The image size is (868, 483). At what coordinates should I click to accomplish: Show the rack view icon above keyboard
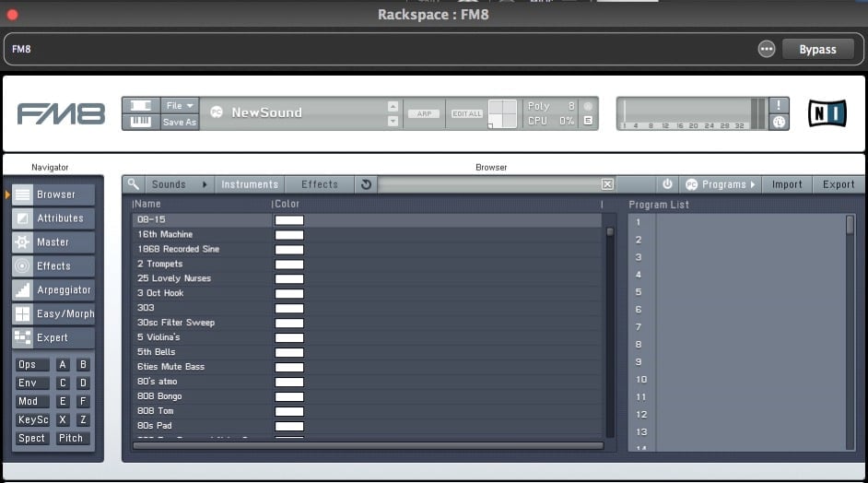[141, 105]
